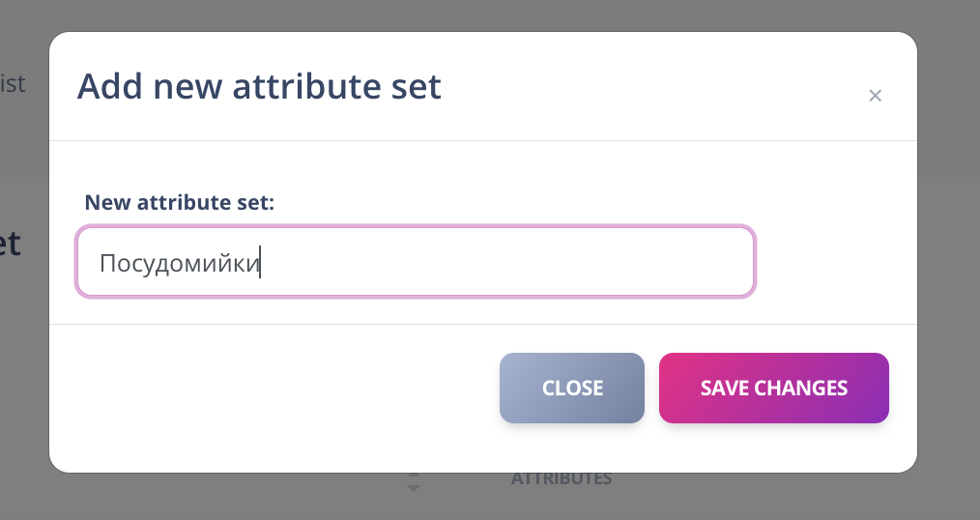Click the word Посудомийки inside the input
The height and width of the screenshot is (520, 980).
(180, 263)
